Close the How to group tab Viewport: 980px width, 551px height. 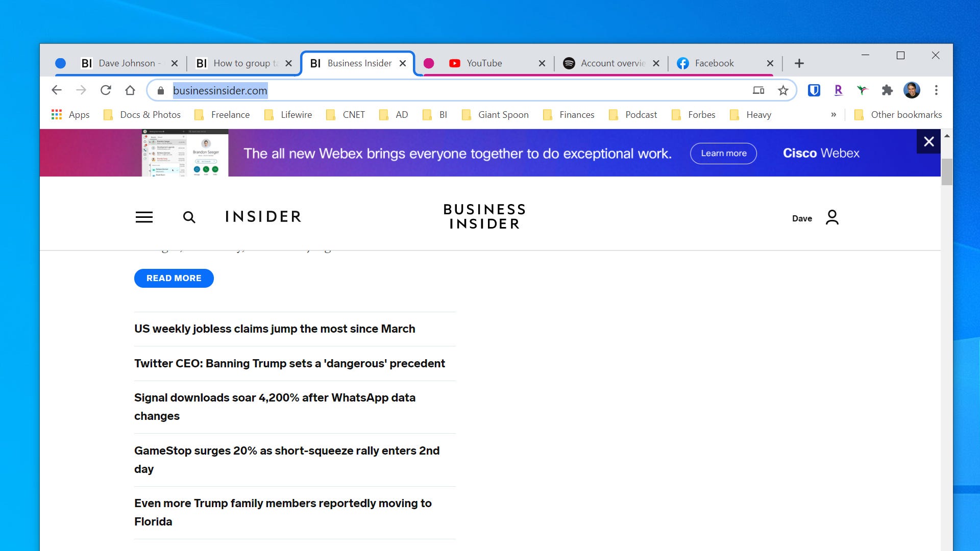coord(288,63)
